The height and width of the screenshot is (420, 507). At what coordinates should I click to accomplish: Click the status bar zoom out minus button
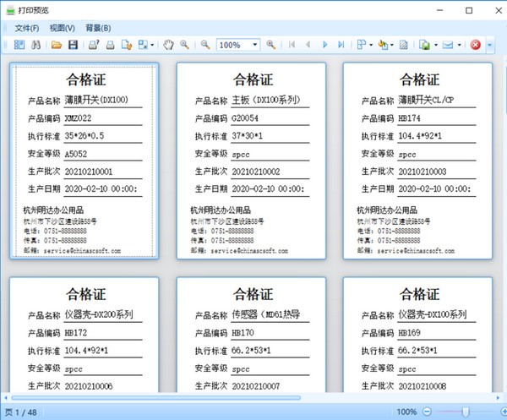[427, 412]
